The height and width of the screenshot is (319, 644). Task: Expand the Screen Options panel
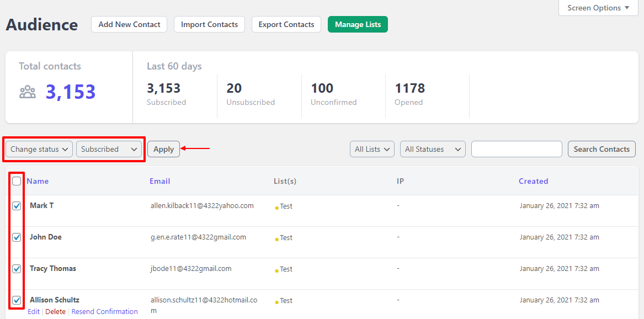(598, 8)
